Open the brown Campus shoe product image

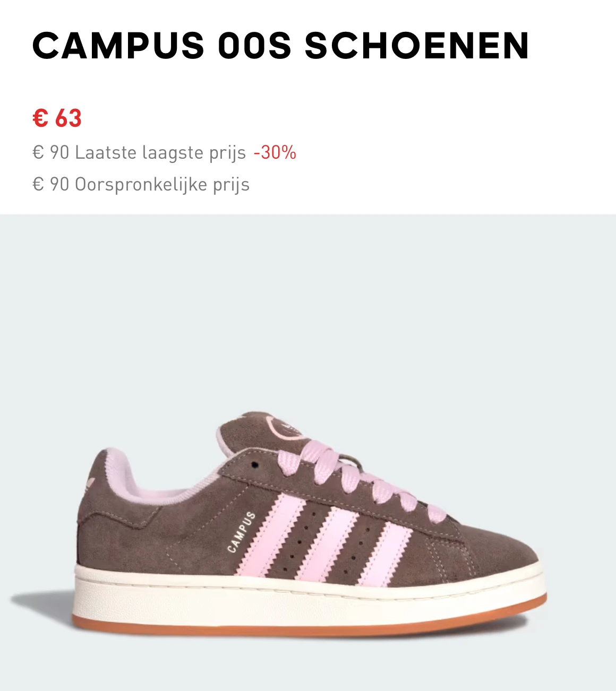308,453
